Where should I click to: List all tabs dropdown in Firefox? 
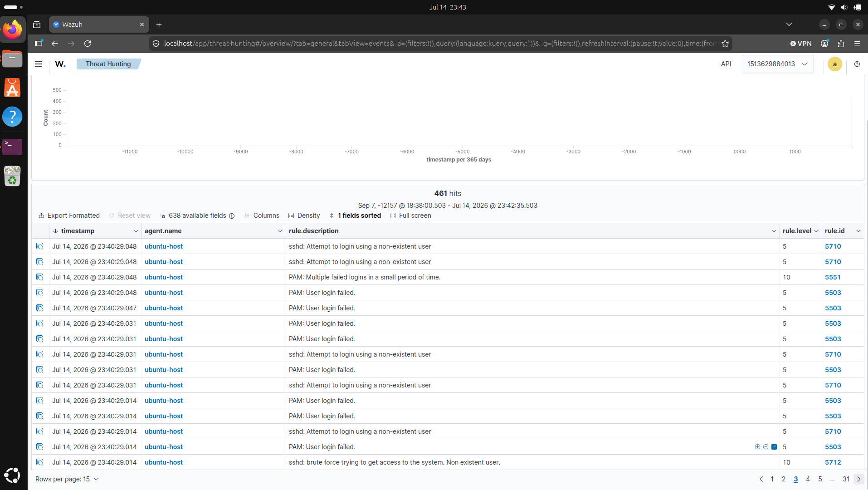(789, 24)
